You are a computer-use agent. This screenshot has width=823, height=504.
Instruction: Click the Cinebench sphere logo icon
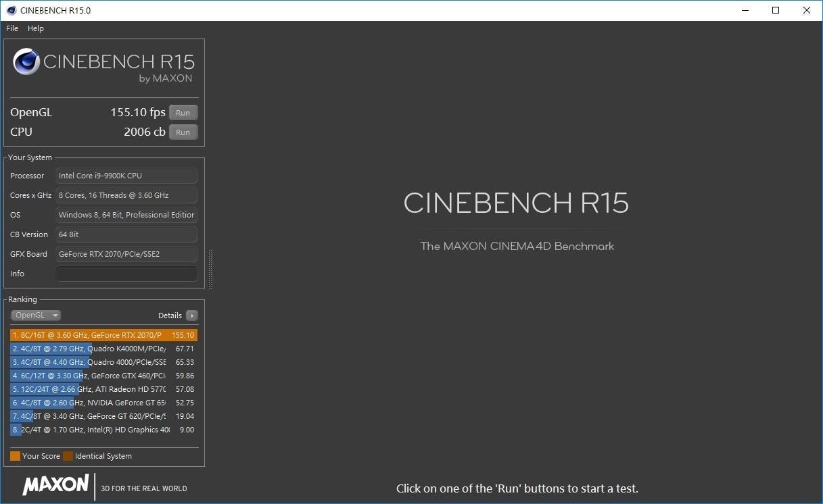tap(26, 62)
